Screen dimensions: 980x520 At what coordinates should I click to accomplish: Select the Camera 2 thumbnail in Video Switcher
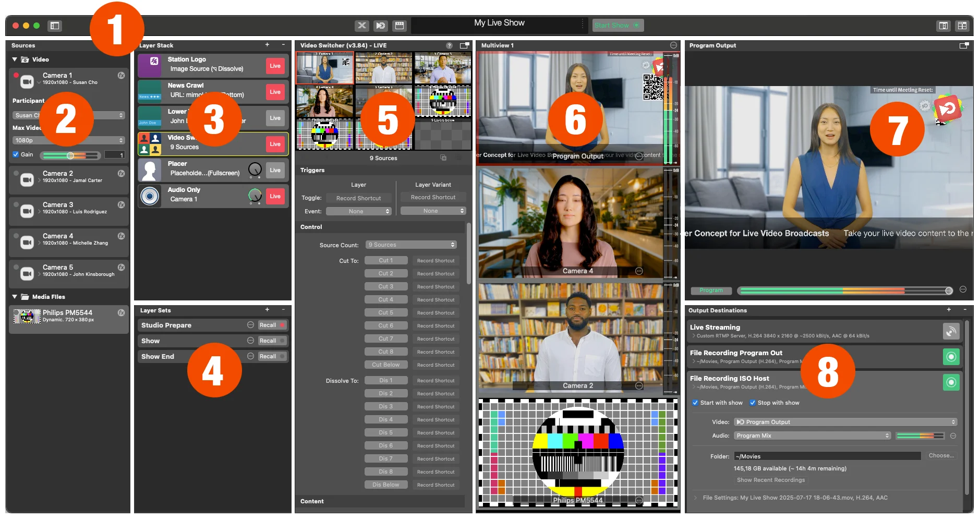click(x=384, y=68)
